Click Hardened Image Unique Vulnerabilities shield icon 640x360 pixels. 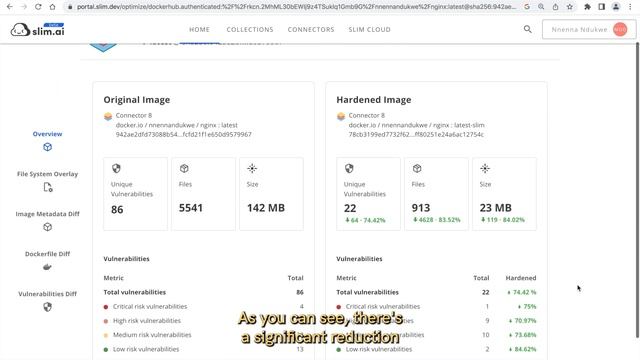pos(349,168)
